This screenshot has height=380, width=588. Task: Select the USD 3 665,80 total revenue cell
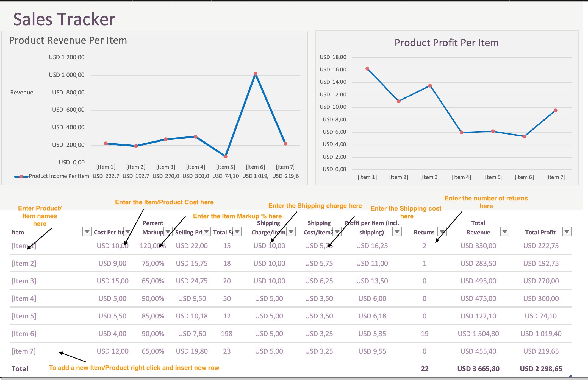tap(478, 369)
